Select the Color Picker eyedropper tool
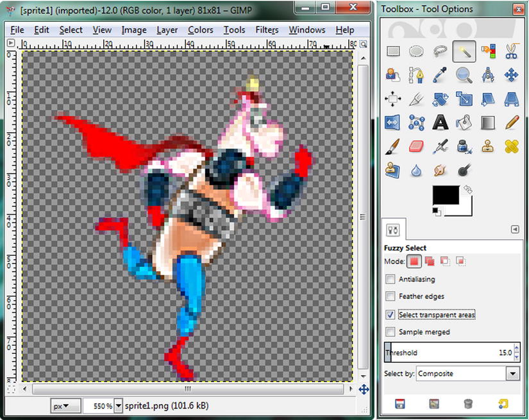529x420 pixels. tap(440, 75)
